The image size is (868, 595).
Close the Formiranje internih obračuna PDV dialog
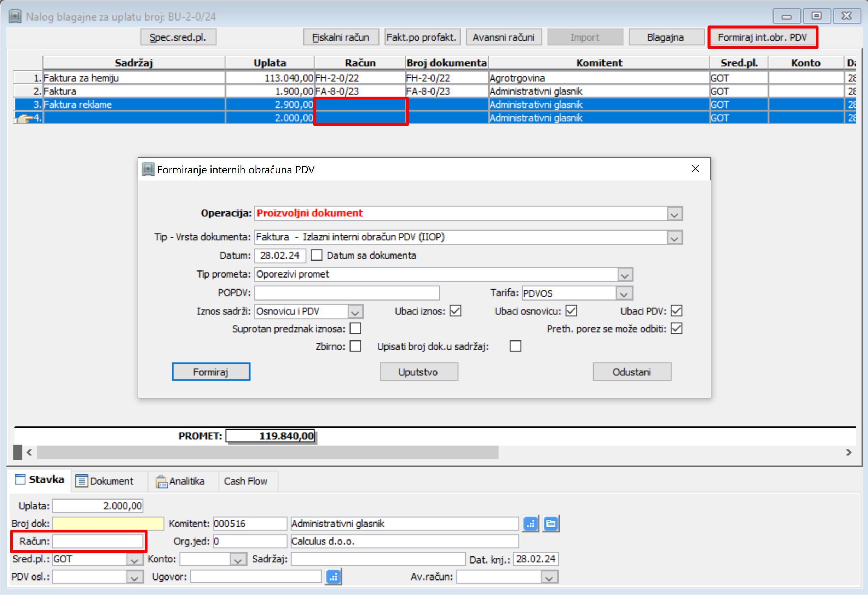pos(695,169)
